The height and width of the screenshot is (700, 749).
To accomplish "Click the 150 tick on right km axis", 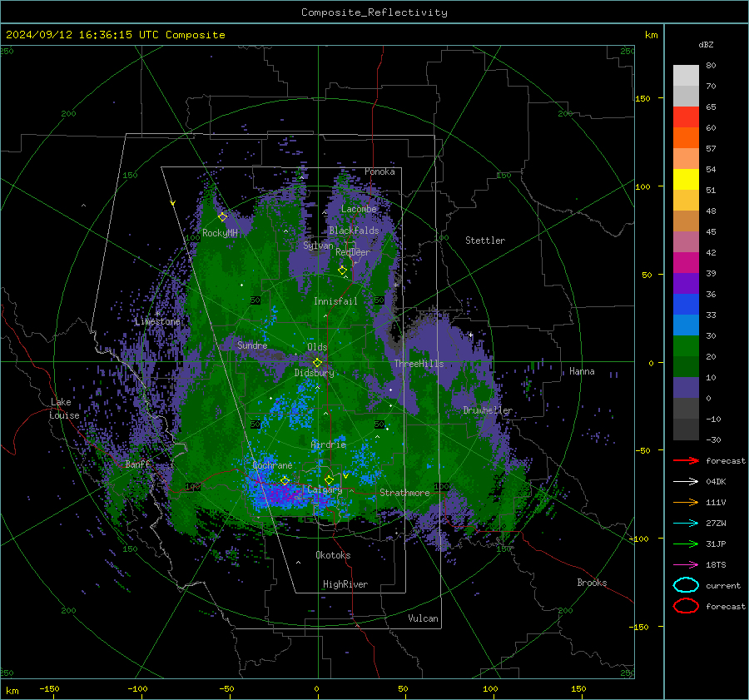I will [x=642, y=98].
